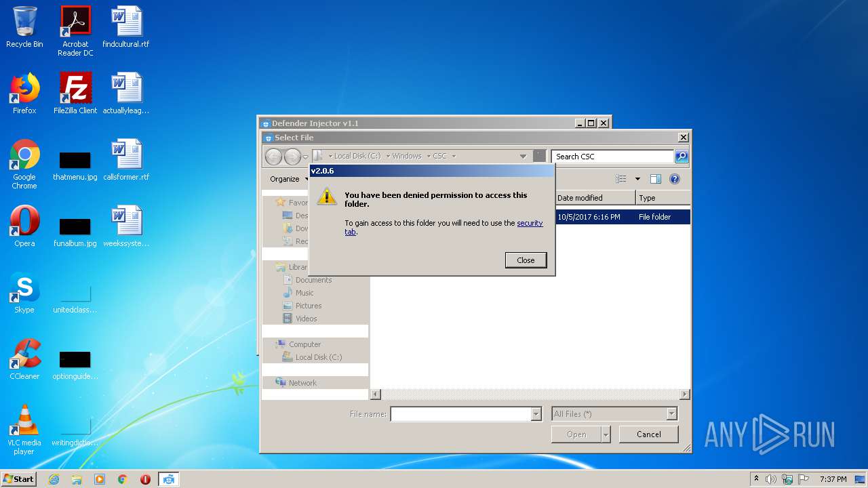Viewport: 868px width, 488px height.
Task: Go back with the Back arrow button
Action: [273, 157]
